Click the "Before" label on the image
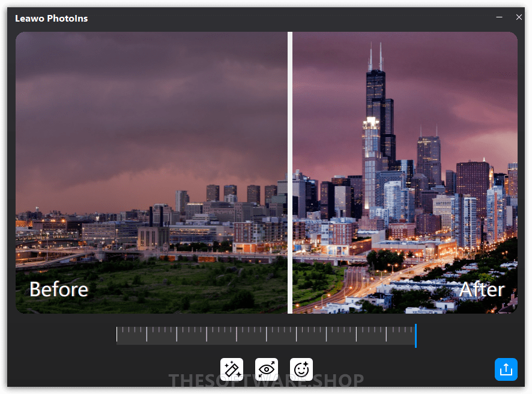 59,289
